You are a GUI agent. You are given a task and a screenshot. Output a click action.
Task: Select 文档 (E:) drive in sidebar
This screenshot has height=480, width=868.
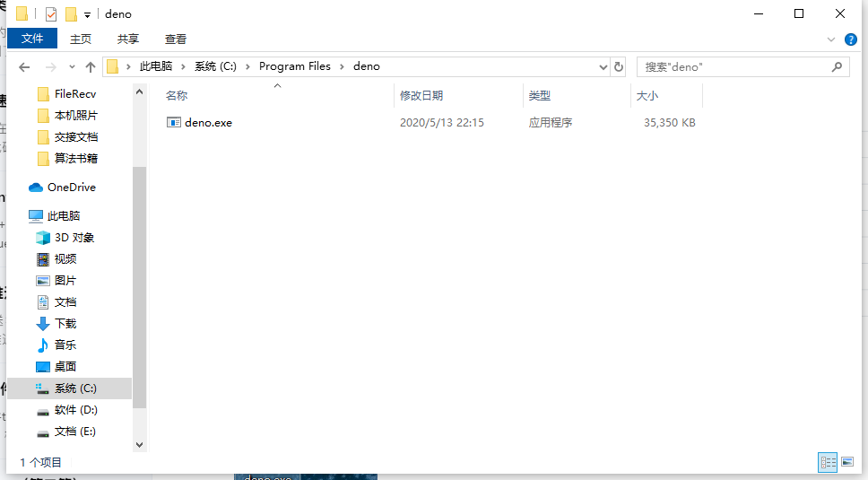(x=65, y=432)
